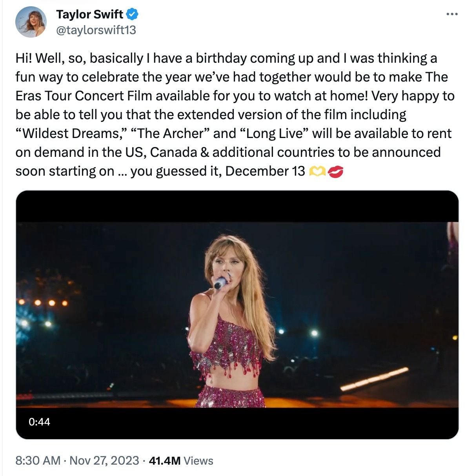This screenshot has width=466, height=476.
Task: Click the 0:44 video duration label
Action: (39, 422)
